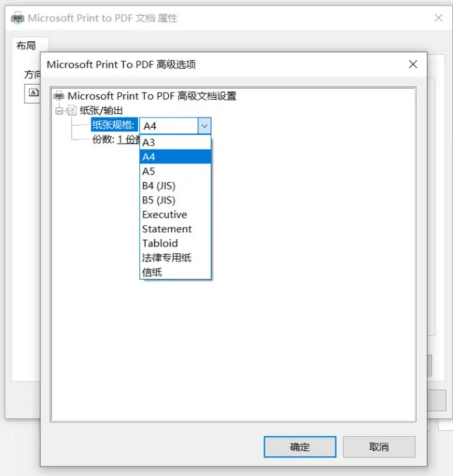
Task: Confirm with the 确定 button
Action: (300, 447)
